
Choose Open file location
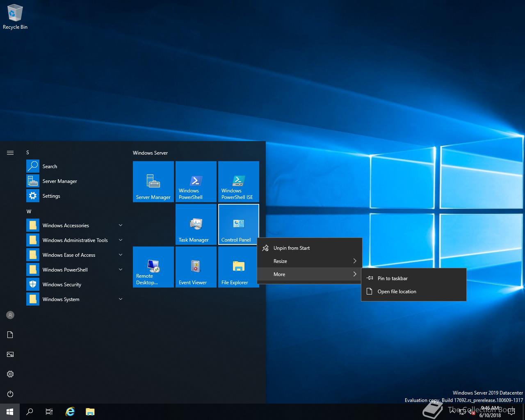pos(414,292)
